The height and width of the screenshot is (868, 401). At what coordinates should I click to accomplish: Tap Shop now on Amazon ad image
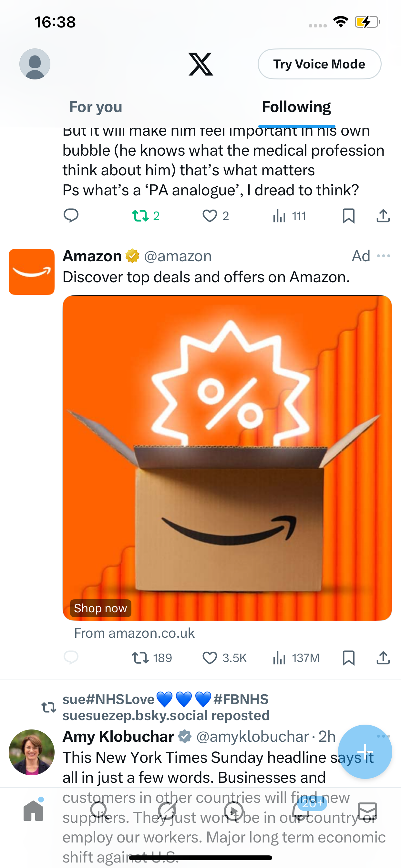point(100,608)
